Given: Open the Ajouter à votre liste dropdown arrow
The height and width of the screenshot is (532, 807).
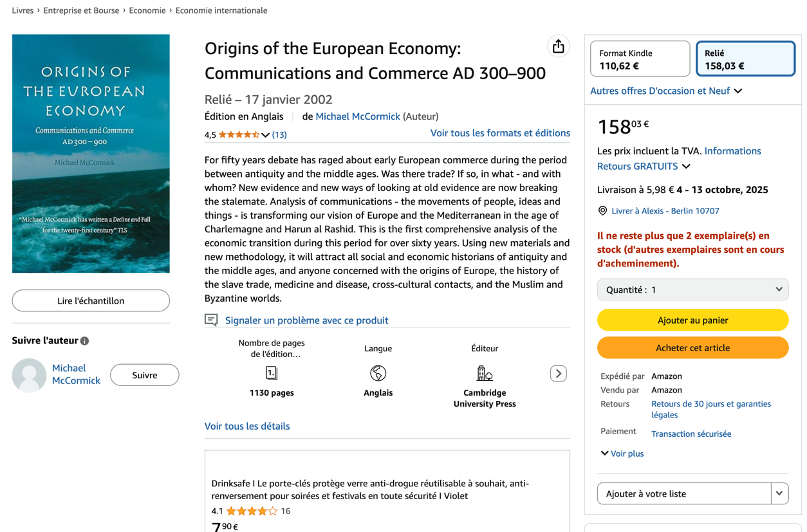Looking at the screenshot, I should coord(779,493).
